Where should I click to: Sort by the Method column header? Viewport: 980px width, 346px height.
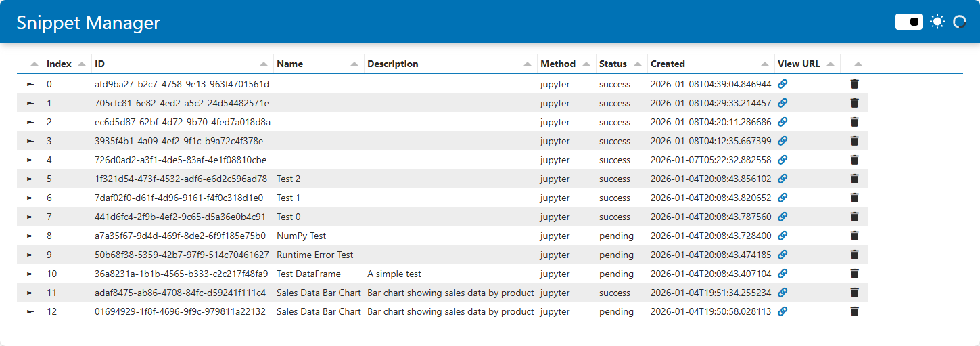point(558,64)
